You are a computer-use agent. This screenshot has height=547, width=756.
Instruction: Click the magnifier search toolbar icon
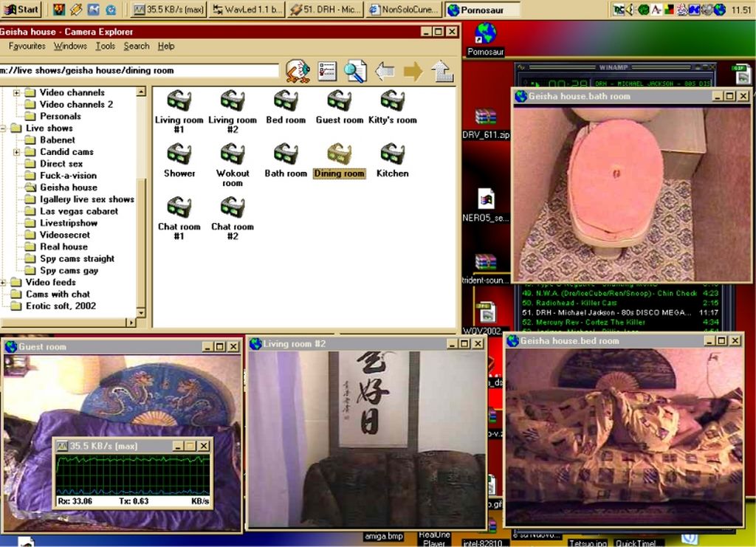(355, 72)
